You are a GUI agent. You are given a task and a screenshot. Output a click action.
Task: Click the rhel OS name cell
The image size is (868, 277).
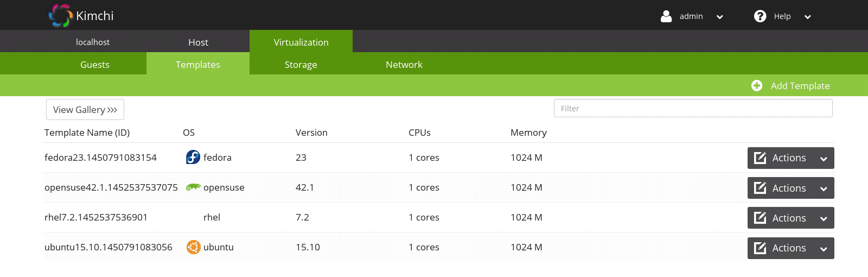point(212,217)
